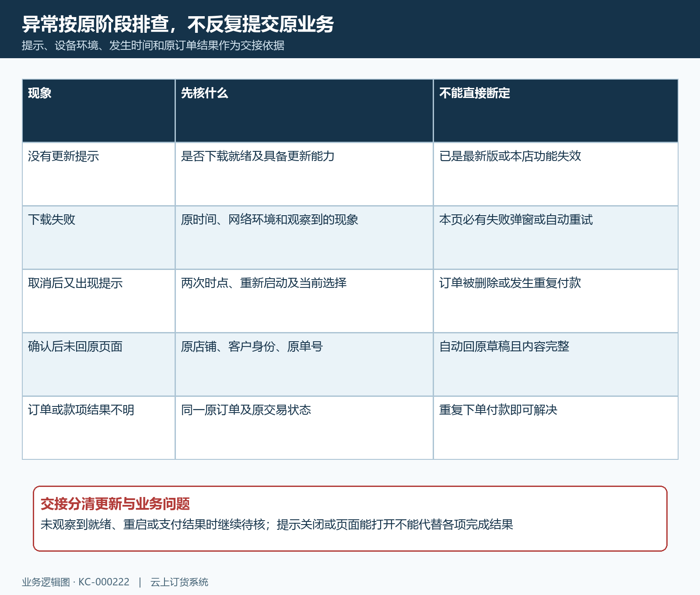Screen dimensions: 700x595
Task: Click the cell 订单或款项结果不明
Action: pos(98,428)
